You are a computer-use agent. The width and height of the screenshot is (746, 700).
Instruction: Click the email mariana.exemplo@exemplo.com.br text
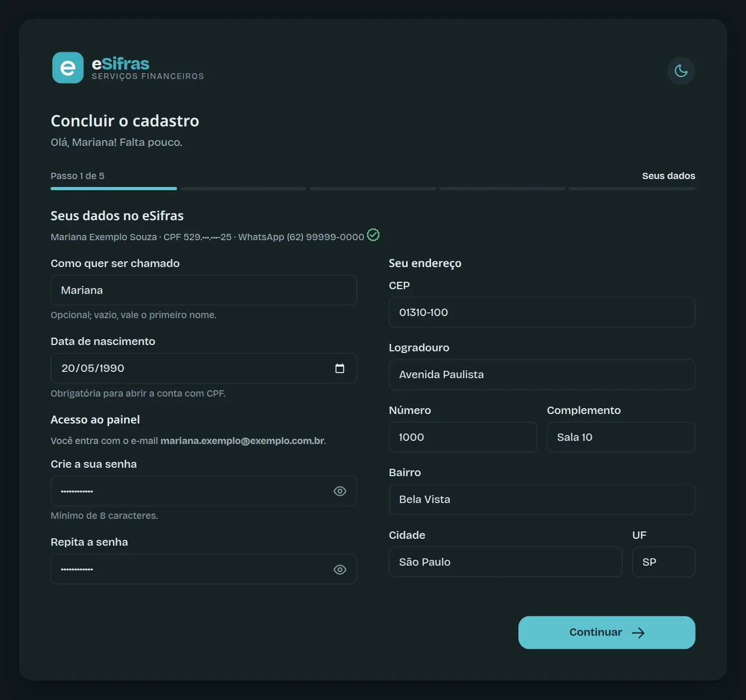(x=242, y=441)
